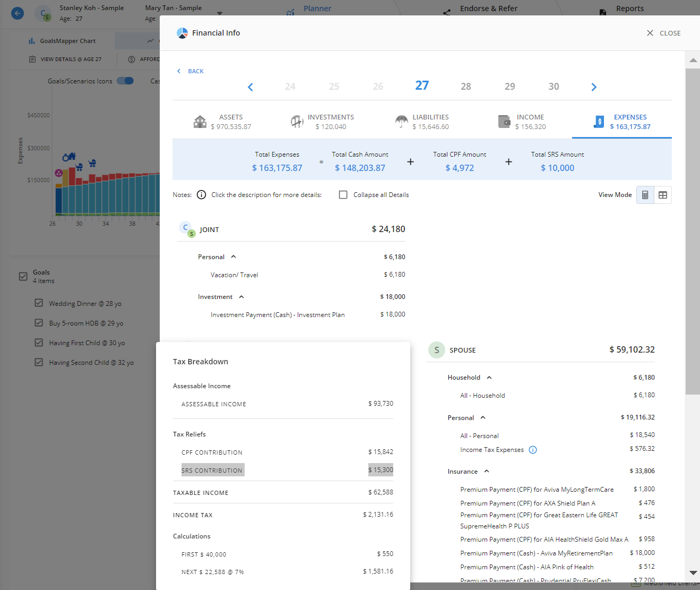
Task: Click the back arrow circle icon at top left
Action: 18,13
